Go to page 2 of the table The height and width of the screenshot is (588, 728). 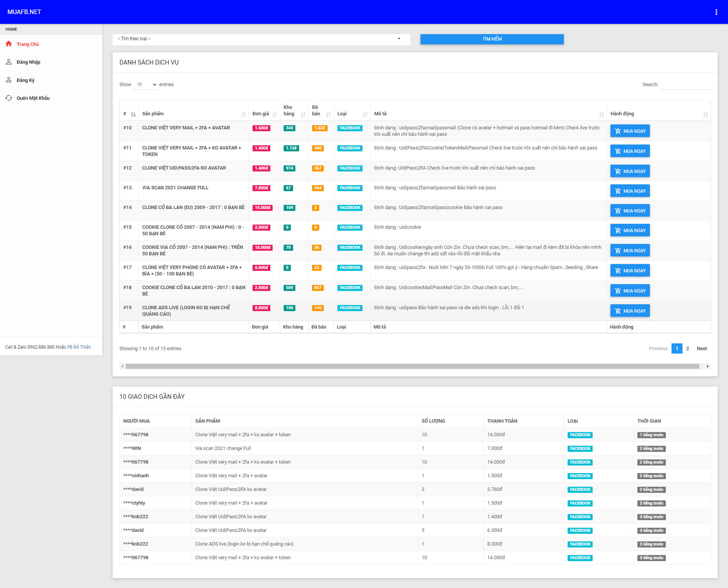coord(687,348)
